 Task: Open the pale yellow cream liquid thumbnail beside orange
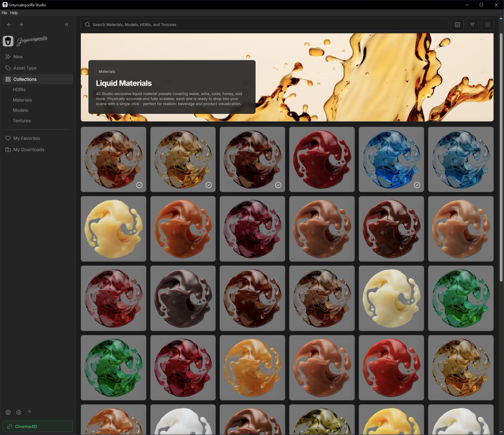click(x=113, y=229)
